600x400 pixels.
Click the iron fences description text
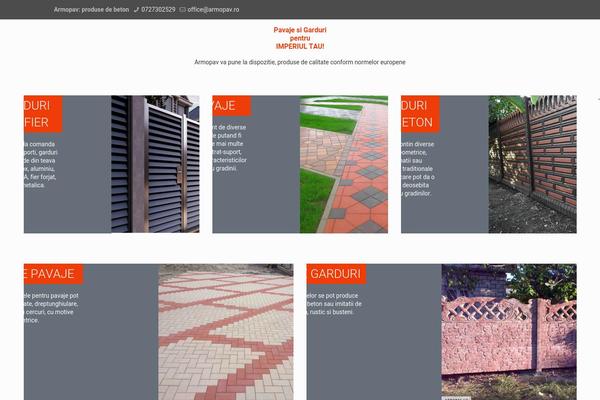(40, 165)
